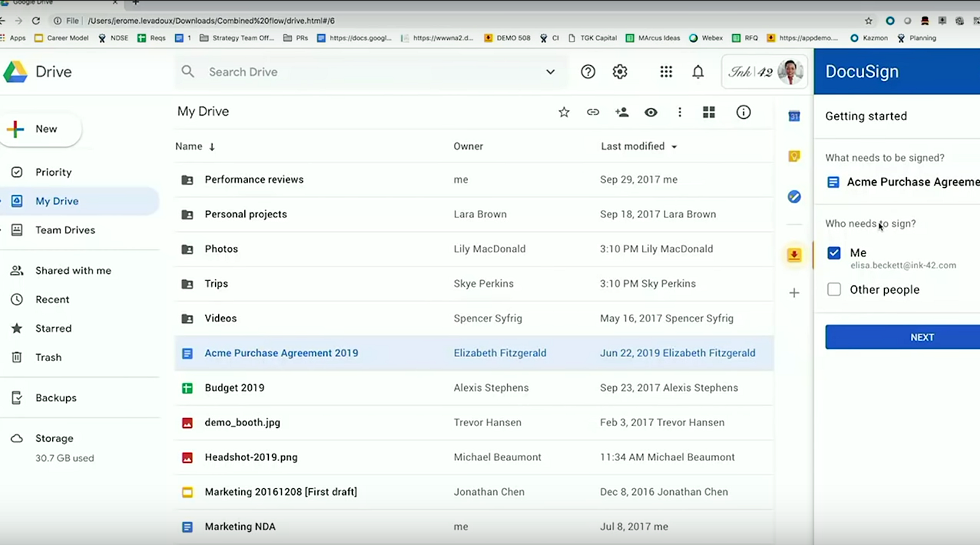The height and width of the screenshot is (545, 980).
Task: Open the Webex bookmark
Action: (706, 38)
